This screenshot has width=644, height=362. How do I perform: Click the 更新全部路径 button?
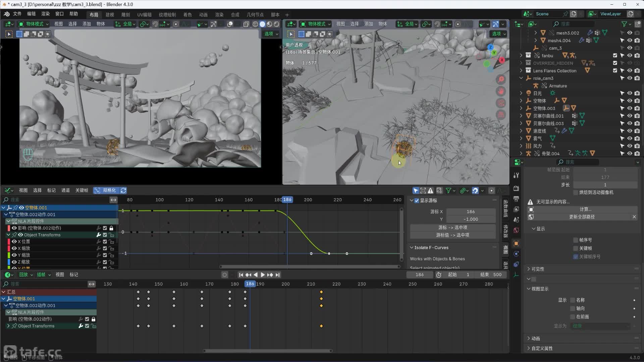(x=582, y=217)
